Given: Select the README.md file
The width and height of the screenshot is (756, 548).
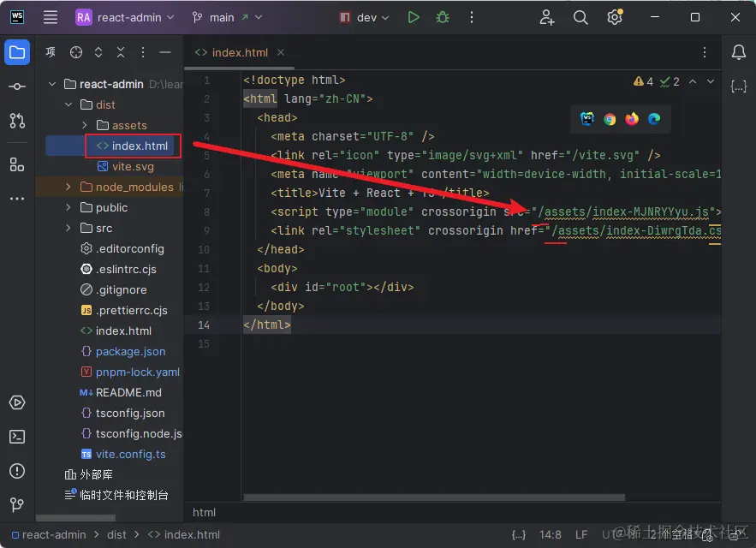Looking at the screenshot, I should [121, 392].
